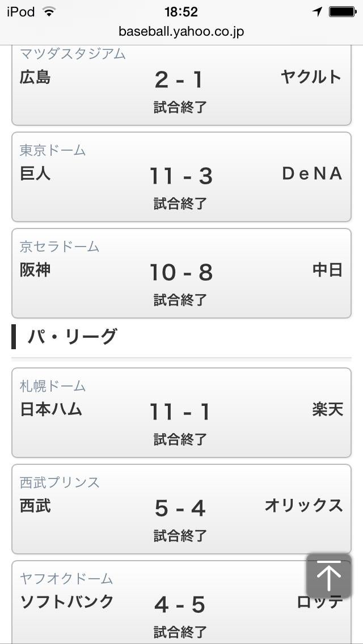Tap the 2 - 1 score at マツダスタジアム
Image resolution: width=363 pixels, height=644 pixels.
point(179,80)
